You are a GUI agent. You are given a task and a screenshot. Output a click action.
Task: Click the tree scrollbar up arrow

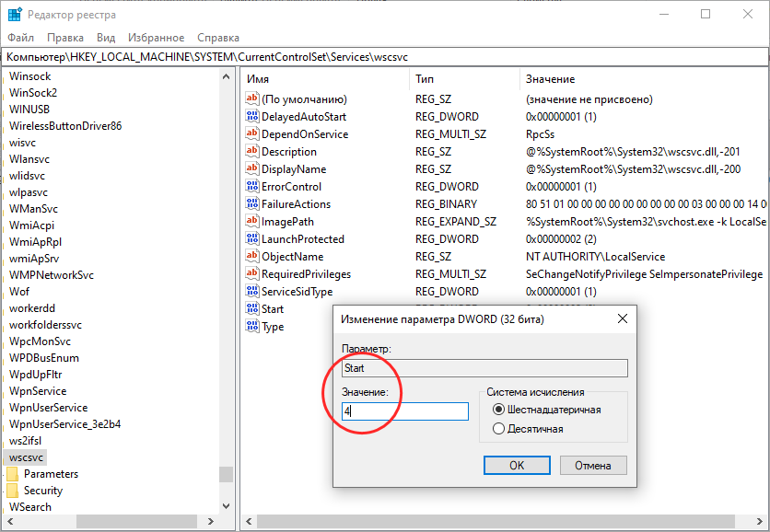(x=226, y=76)
